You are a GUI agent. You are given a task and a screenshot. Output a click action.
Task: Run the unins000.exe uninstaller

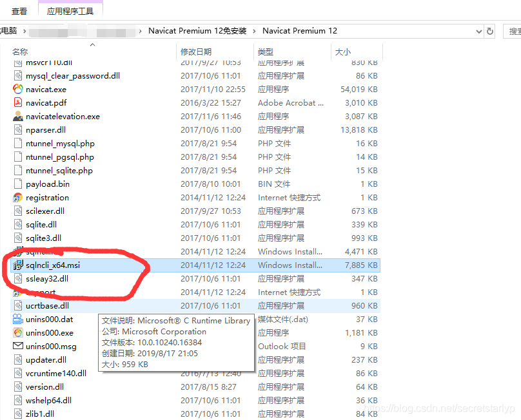pyautogui.click(x=44, y=332)
